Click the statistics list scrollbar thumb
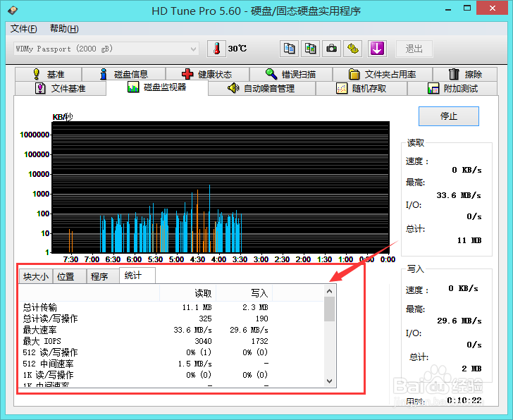 (x=330, y=309)
